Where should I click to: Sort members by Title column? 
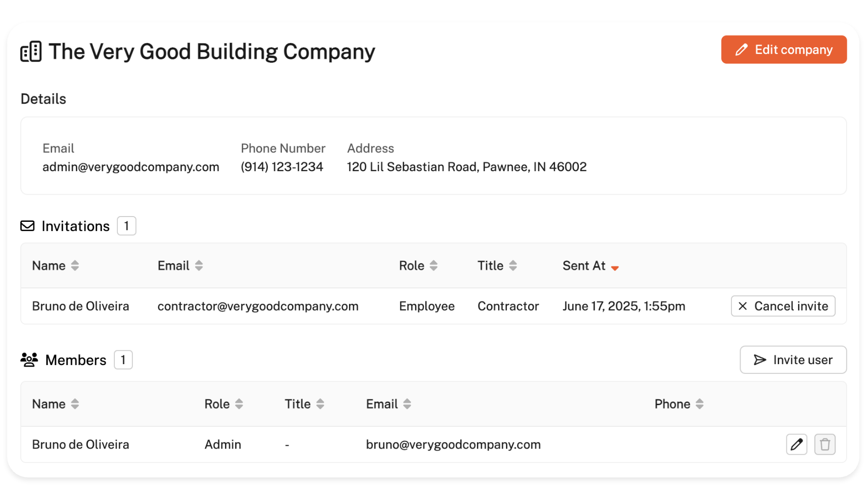click(x=320, y=404)
